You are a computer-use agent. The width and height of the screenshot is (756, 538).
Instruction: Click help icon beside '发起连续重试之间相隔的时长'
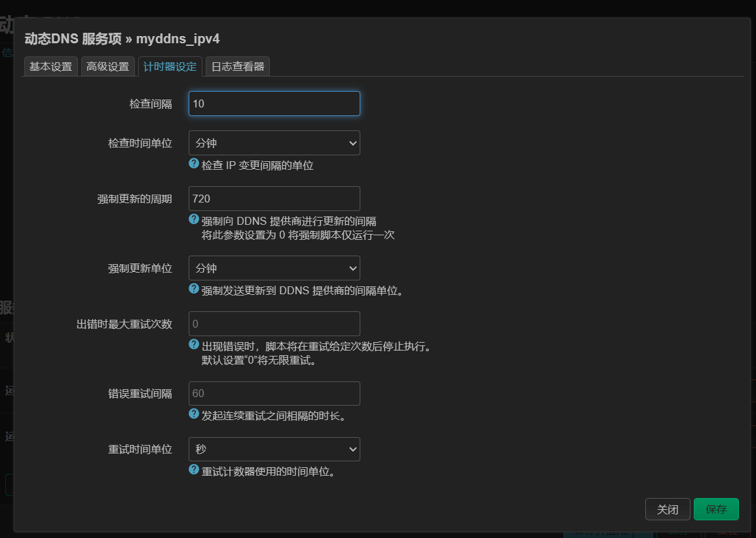click(x=194, y=414)
